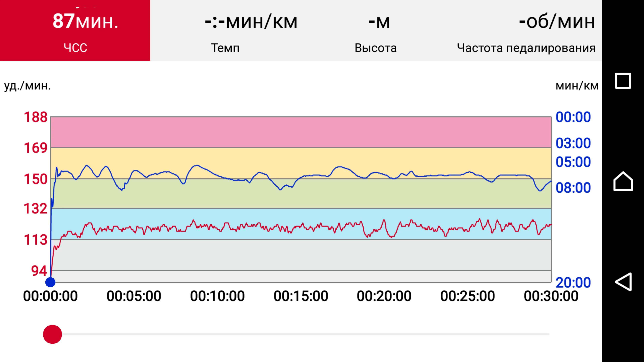The width and height of the screenshot is (644, 362).
Task: Tap the blue cursor dot on chart
Action: pyautogui.click(x=50, y=282)
